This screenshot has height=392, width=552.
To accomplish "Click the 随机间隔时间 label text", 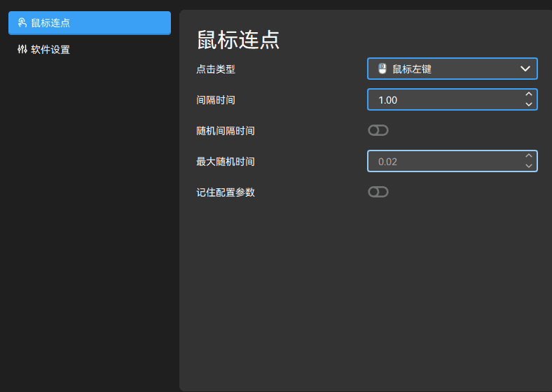I will click(x=226, y=131).
